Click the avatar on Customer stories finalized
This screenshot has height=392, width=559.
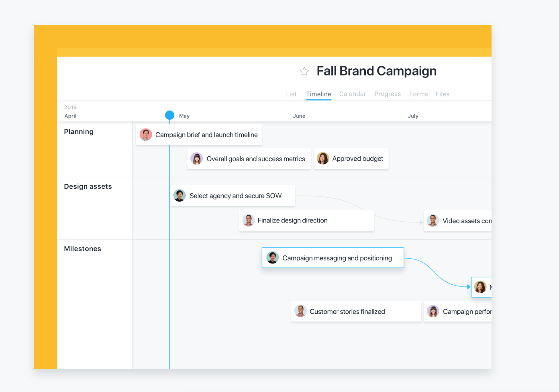[x=300, y=311]
